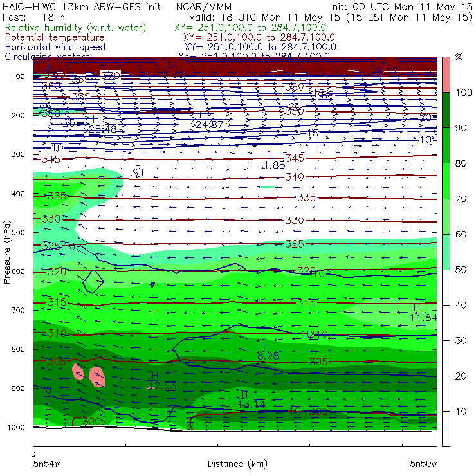Select the 'H 13.14' wind maximum label

pos(251,399)
